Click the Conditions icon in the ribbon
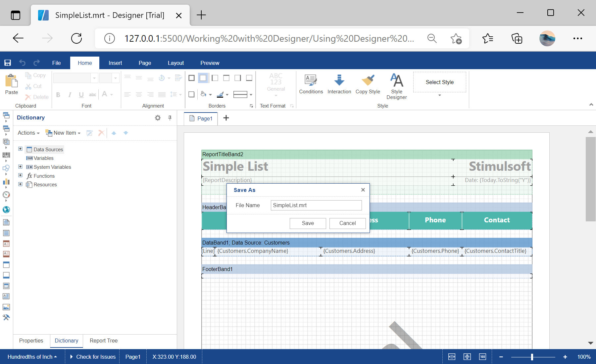 point(311,83)
